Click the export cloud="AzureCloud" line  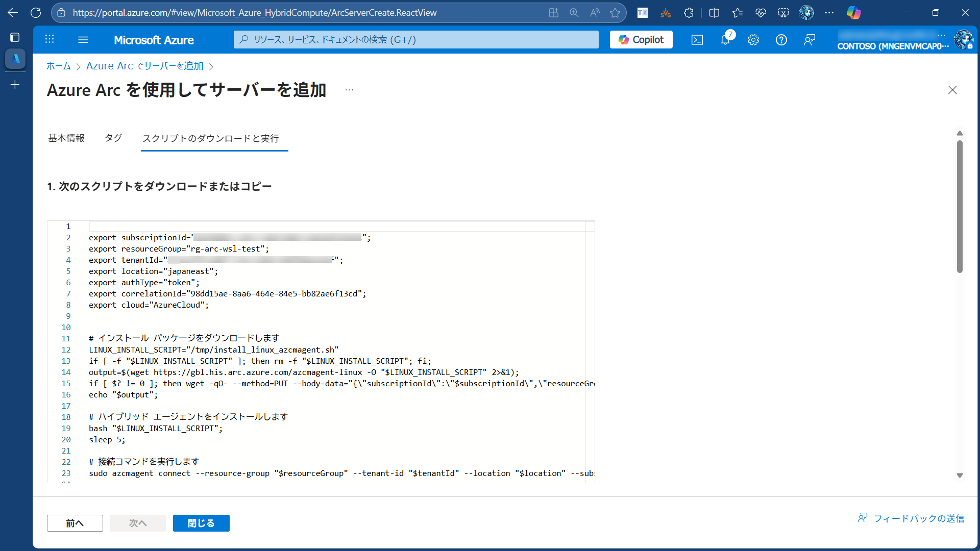pyautogui.click(x=149, y=305)
